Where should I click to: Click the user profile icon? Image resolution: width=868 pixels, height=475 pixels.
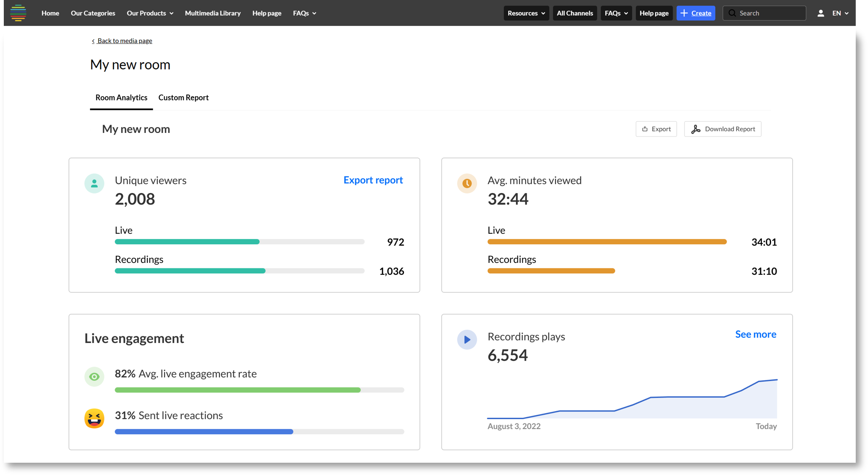(820, 13)
